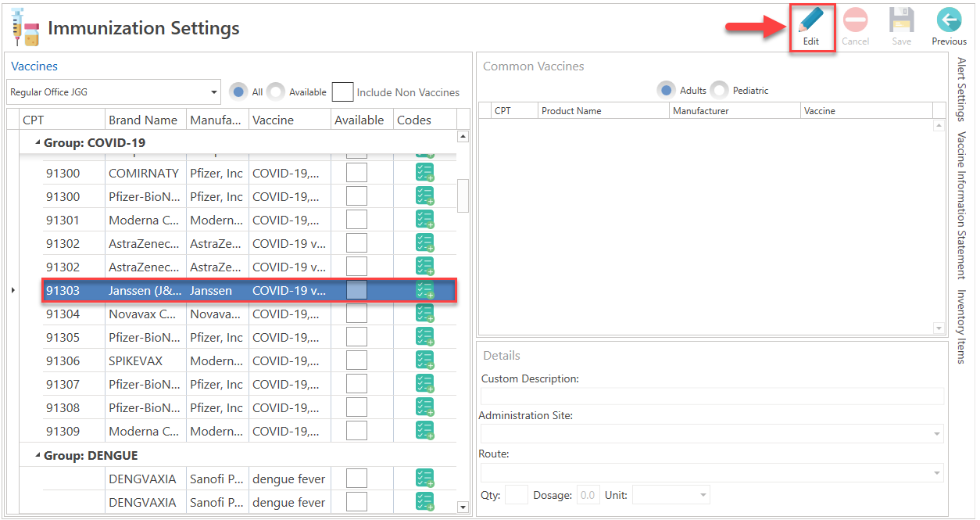Open Codes icon for Novavax 91304 row
The image size is (980, 520).
[424, 314]
